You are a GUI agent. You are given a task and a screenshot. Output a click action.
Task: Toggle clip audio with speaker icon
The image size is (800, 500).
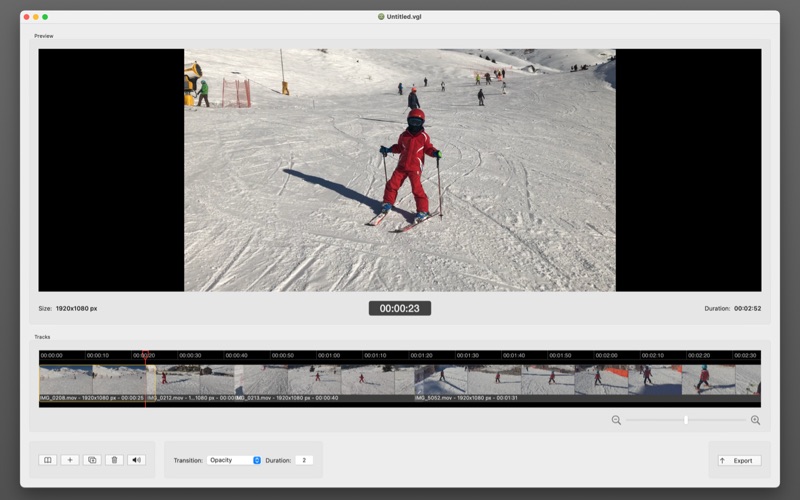[x=136, y=460]
